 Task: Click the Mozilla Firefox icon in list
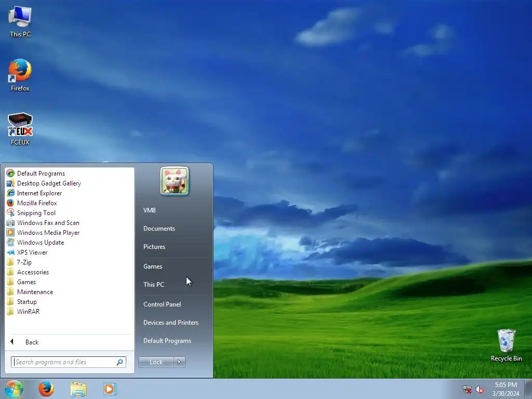click(x=10, y=203)
